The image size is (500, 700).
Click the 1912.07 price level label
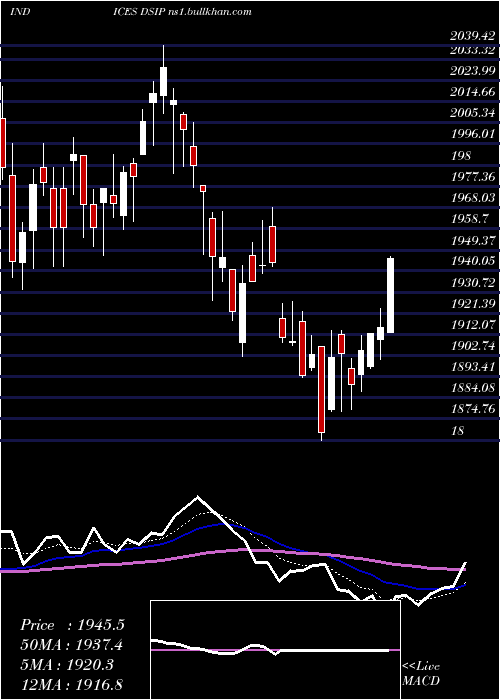click(473, 325)
